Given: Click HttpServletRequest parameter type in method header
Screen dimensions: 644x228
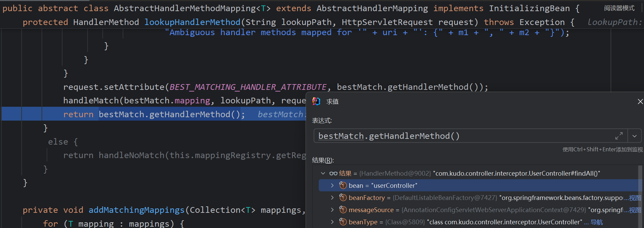Looking at the screenshot, I should [387, 22].
